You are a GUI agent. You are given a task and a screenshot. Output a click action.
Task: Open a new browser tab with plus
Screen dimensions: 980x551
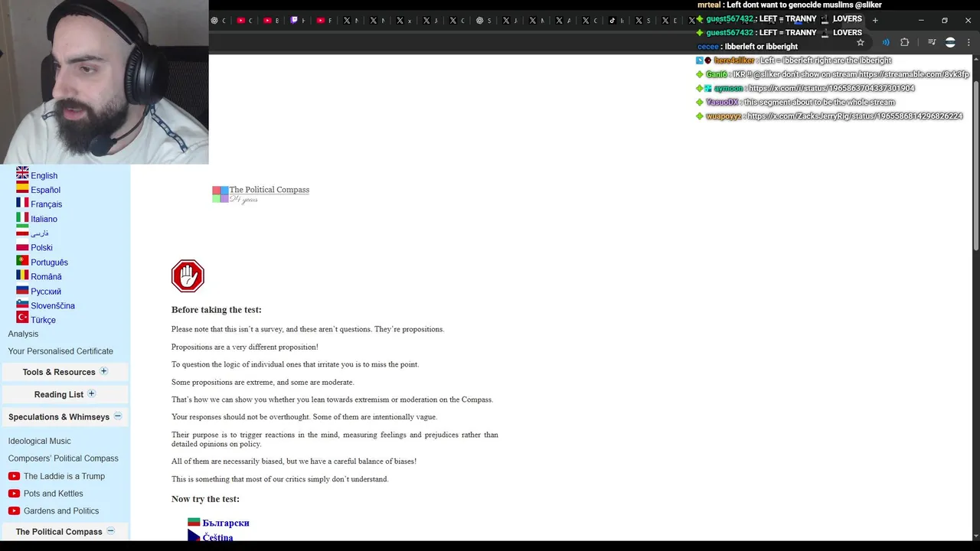pyautogui.click(x=875, y=21)
